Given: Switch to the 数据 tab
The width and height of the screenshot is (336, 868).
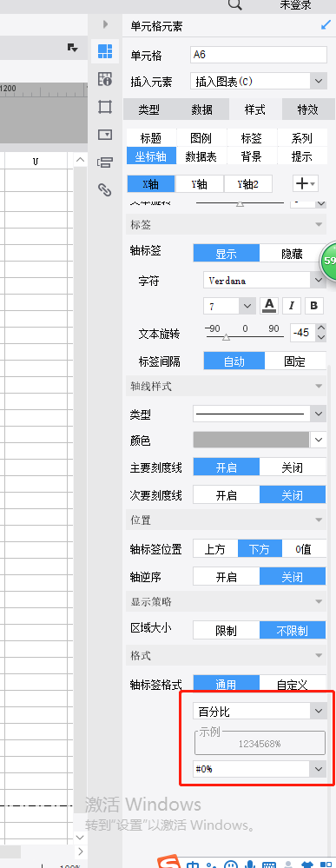Looking at the screenshot, I should [202, 109].
